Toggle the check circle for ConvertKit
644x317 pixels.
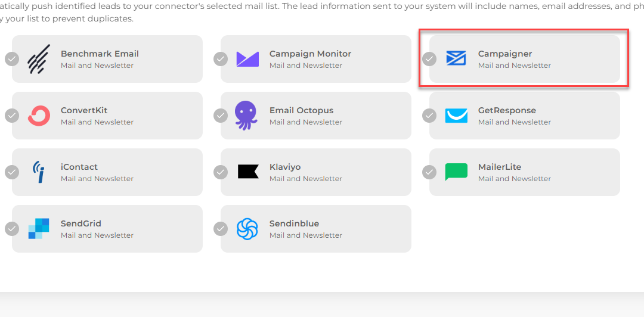click(x=12, y=116)
